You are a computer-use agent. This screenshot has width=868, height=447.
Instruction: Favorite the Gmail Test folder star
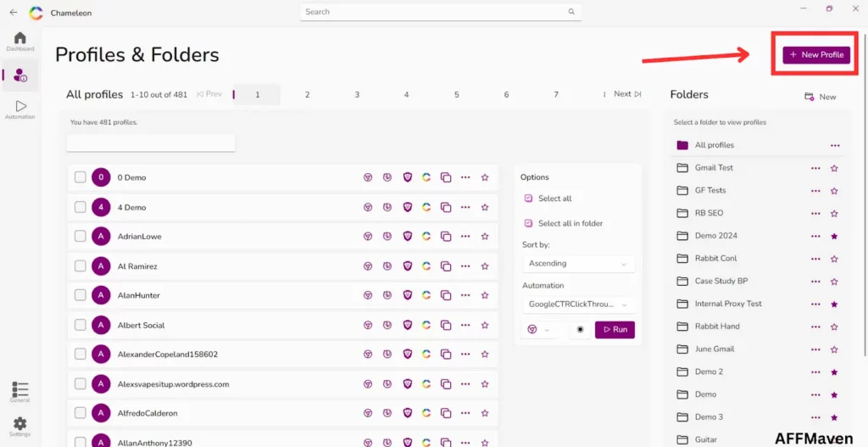click(834, 168)
